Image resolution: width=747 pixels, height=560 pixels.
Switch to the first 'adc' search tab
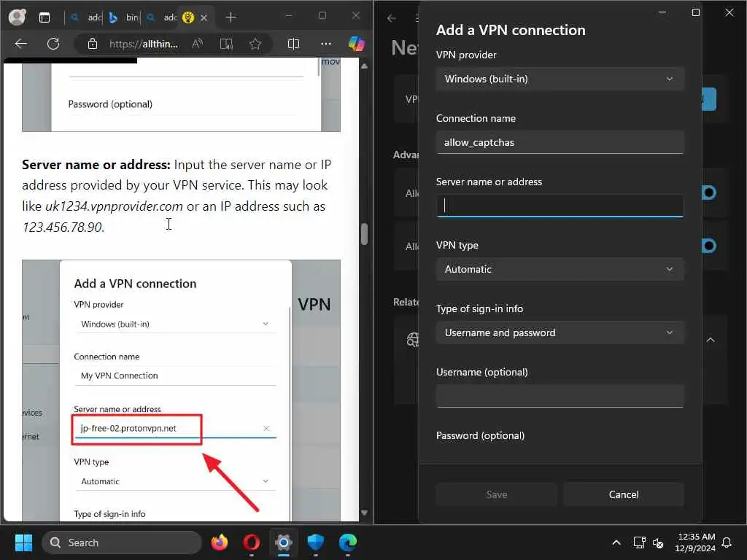point(88,17)
